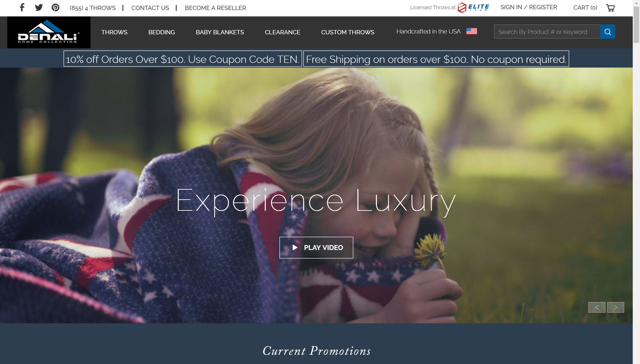Open the Custom Throws menu
Screen dimensions: 640x364
[x=348, y=32]
